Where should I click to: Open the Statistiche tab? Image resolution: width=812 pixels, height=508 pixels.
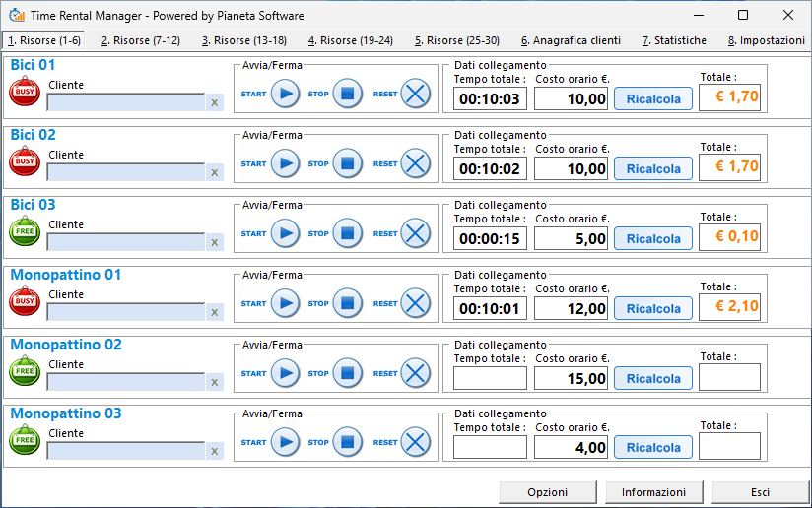click(x=674, y=41)
